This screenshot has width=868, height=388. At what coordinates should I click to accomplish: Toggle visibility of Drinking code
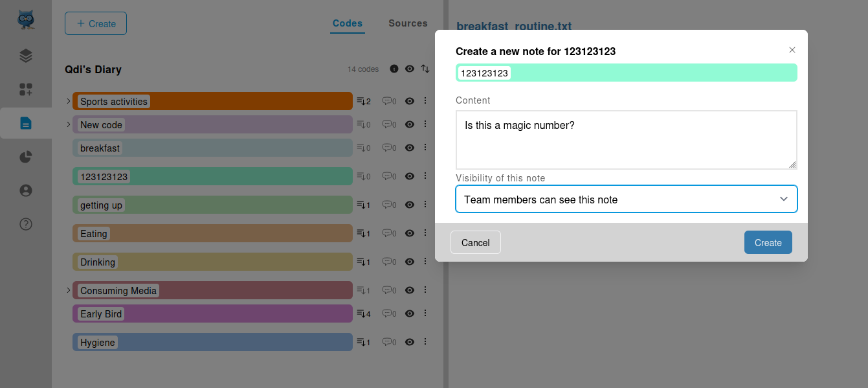click(410, 262)
